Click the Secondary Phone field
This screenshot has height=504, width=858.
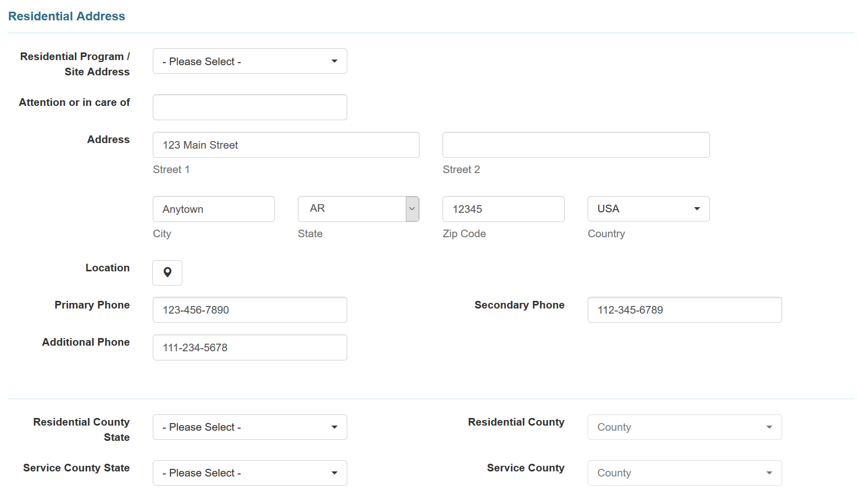(684, 310)
